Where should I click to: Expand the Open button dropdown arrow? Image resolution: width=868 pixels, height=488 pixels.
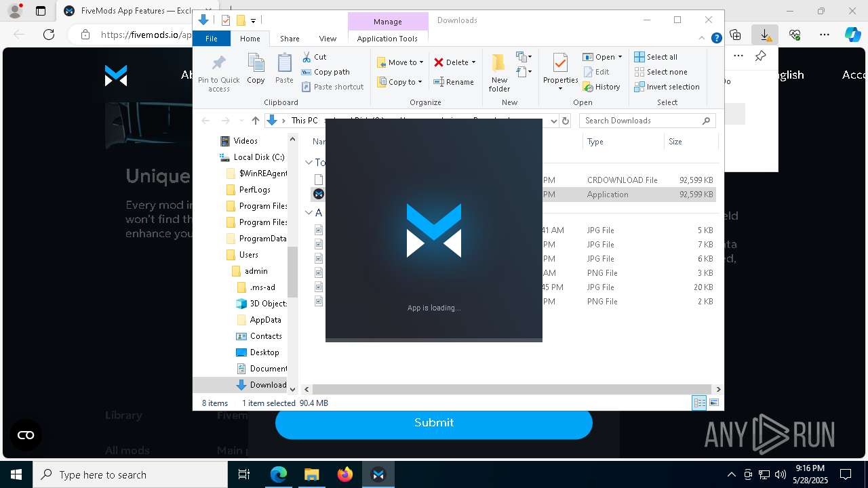click(620, 57)
